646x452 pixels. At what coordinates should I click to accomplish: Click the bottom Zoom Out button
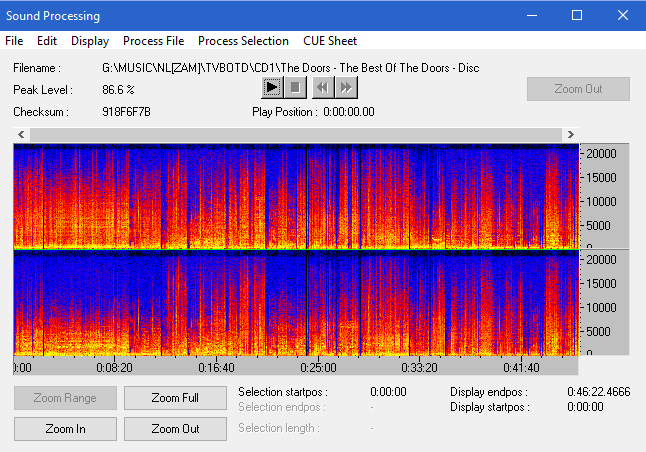pos(175,429)
